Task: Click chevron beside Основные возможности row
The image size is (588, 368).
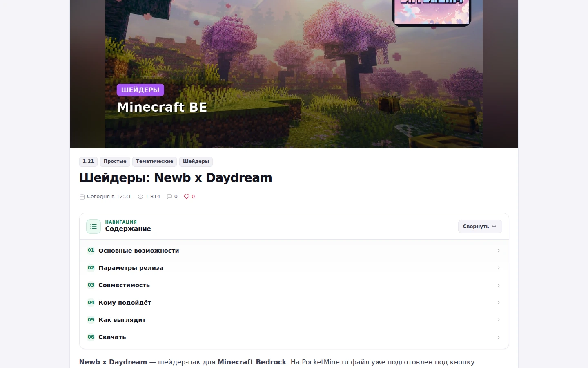Action: [x=499, y=251]
